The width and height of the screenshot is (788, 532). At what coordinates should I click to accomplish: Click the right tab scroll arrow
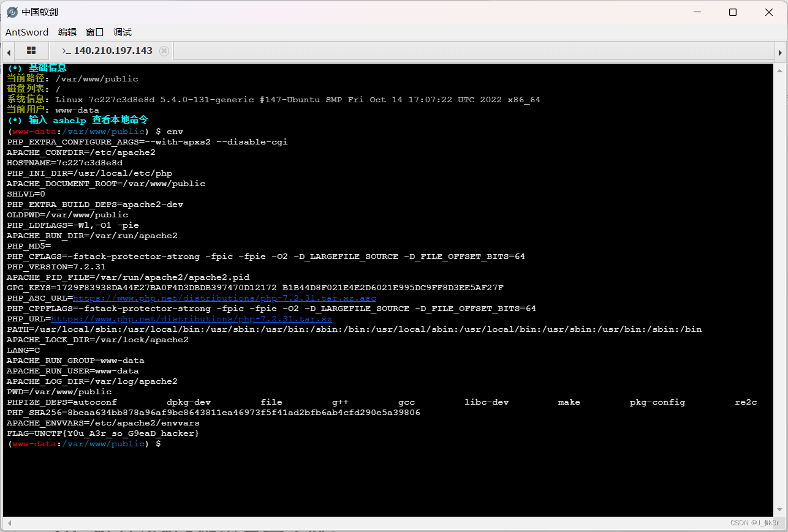[780, 52]
